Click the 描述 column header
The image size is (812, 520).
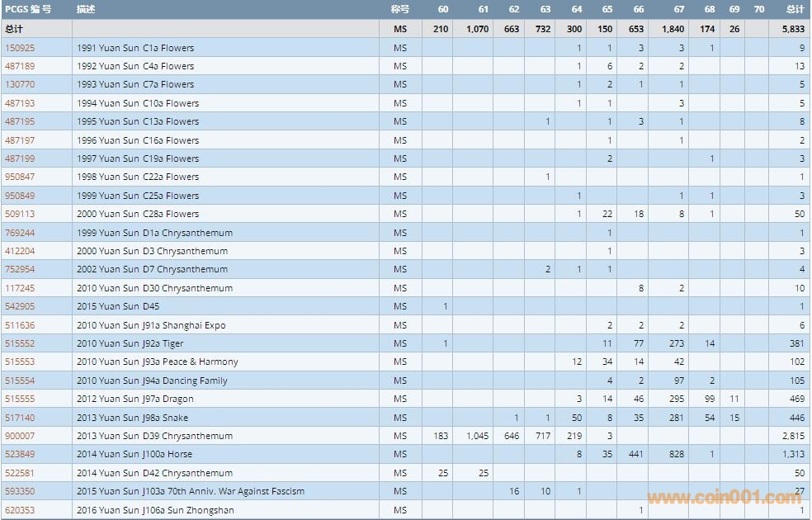coord(86,9)
